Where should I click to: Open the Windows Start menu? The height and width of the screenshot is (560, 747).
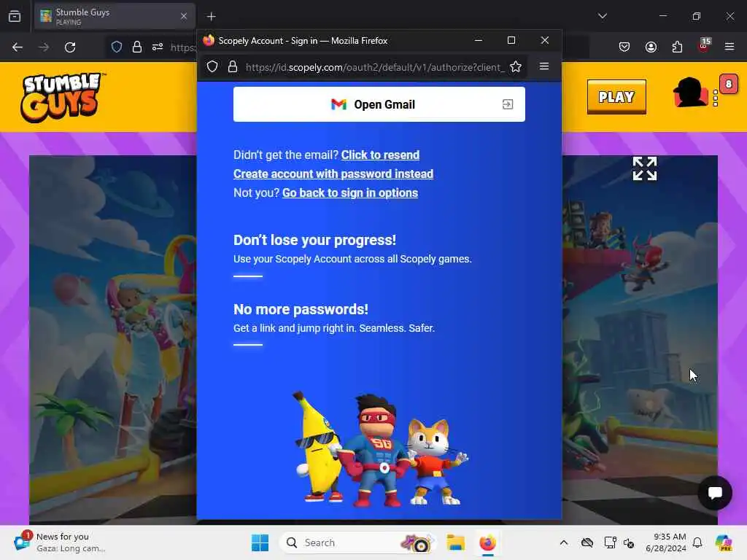click(260, 542)
